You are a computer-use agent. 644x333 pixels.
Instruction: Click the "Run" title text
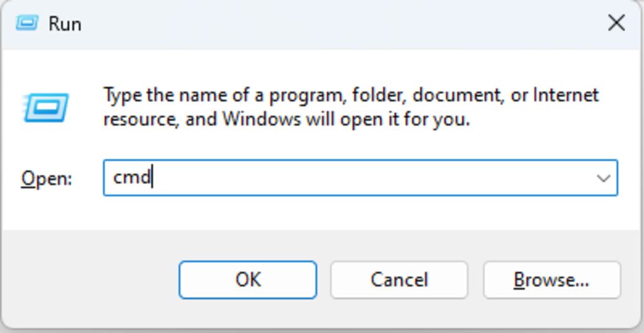(x=65, y=24)
